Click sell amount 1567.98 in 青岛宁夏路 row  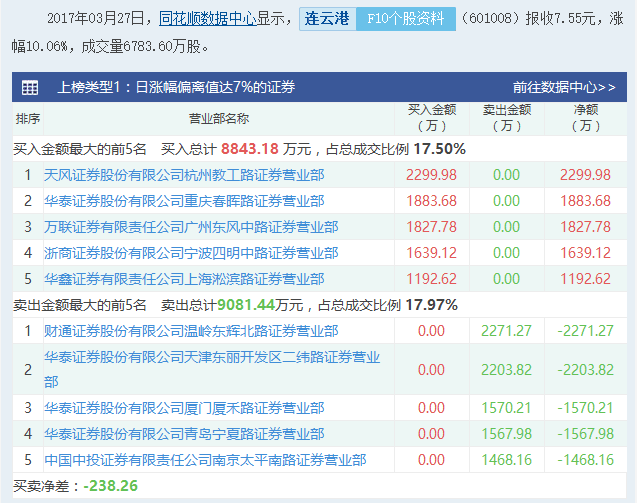(506, 434)
